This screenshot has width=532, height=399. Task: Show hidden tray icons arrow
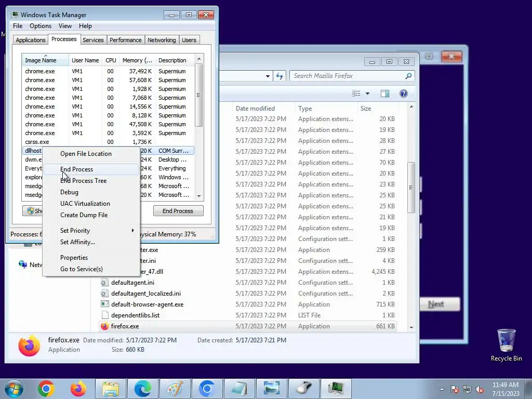point(442,389)
